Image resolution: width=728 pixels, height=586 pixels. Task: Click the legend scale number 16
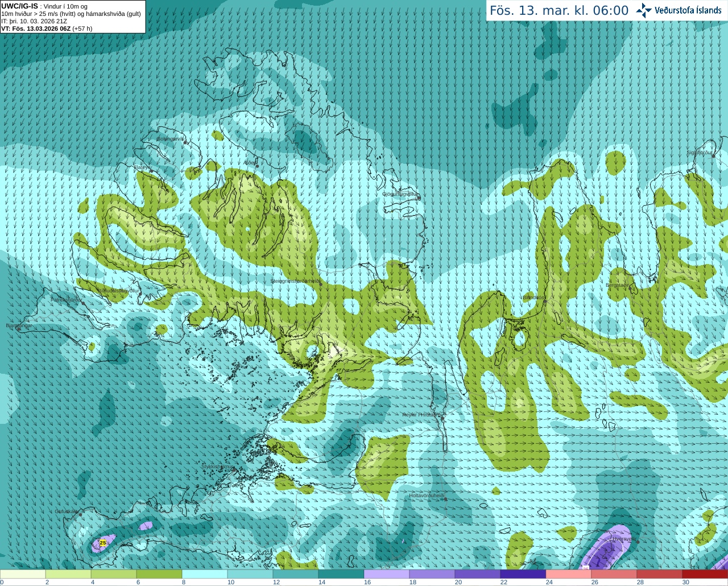[x=367, y=582]
